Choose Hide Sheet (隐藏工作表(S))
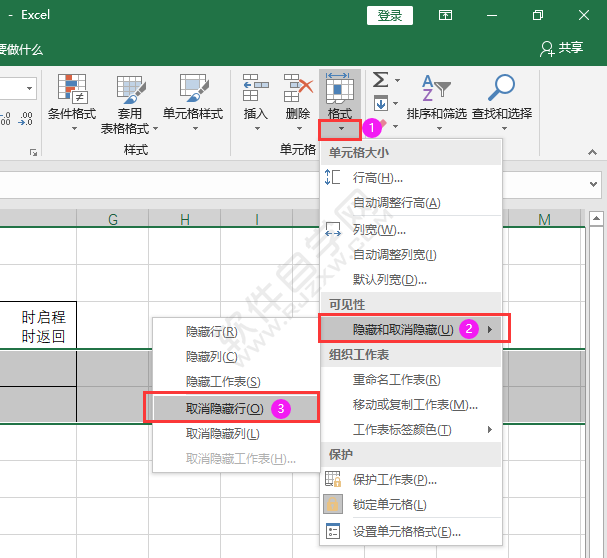 pos(236,382)
